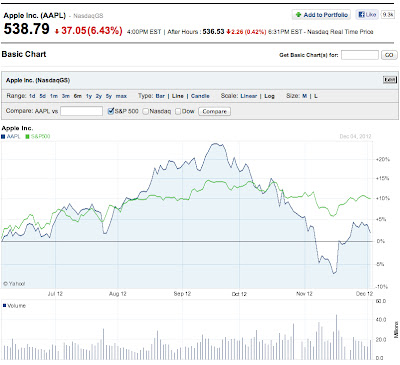Switch chart type to Line
Screen dimensions: 400x365
pos(178,96)
